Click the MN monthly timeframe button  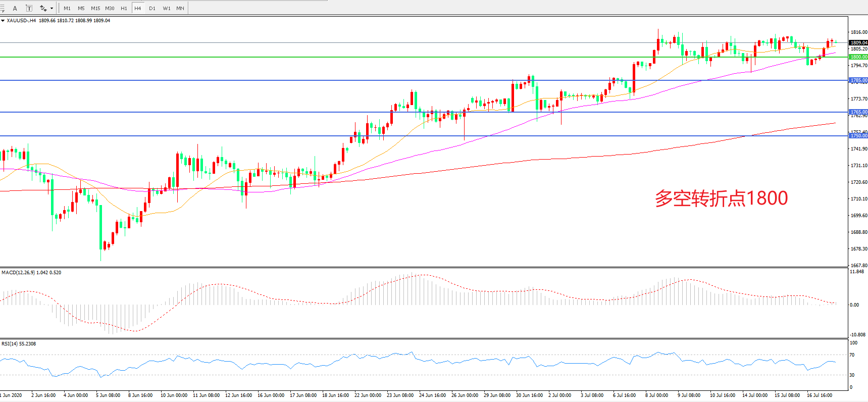click(180, 8)
